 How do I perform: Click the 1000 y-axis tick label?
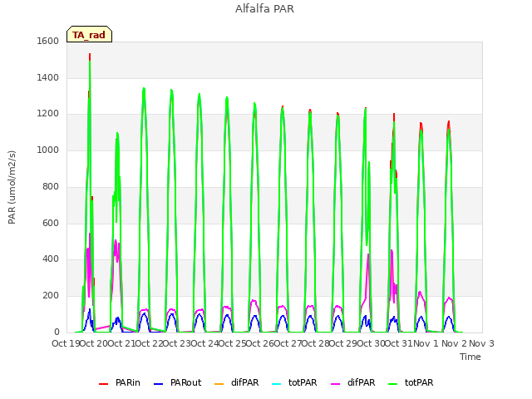(48, 150)
